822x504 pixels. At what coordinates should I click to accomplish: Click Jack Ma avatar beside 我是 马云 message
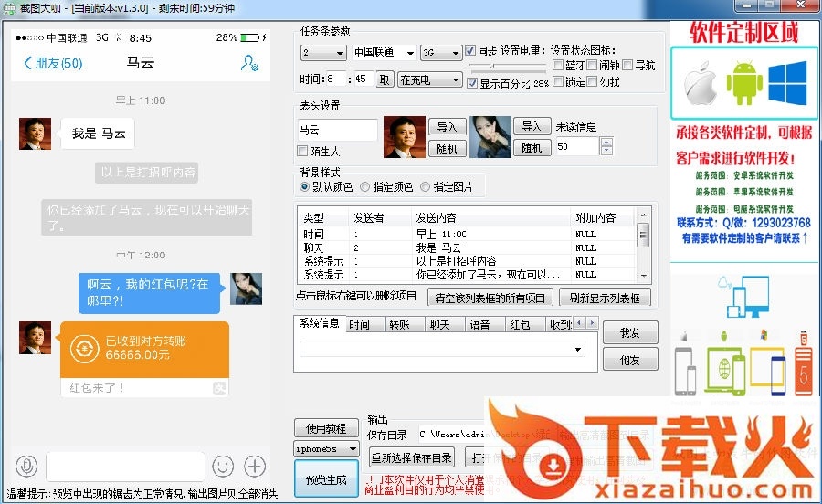tap(35, 133)
